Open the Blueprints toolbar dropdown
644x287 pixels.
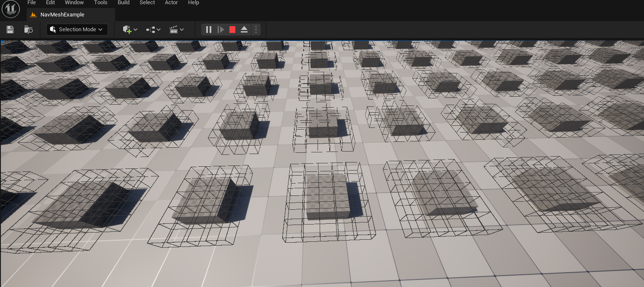153,30
